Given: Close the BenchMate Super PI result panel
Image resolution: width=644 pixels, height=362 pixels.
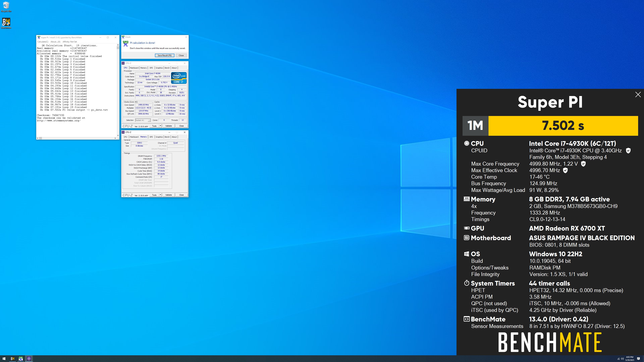Looking at the screenshot, I should click(638, 94).
